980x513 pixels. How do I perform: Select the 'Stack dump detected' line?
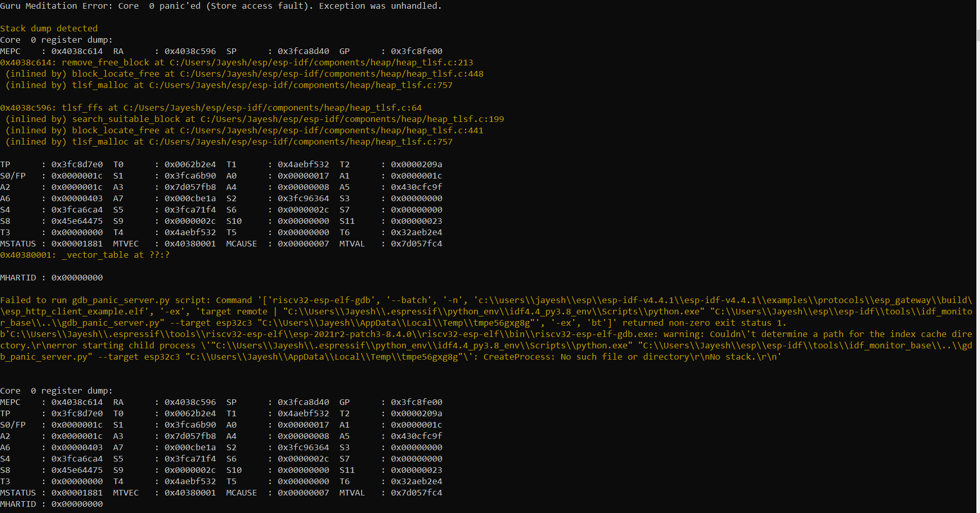coord(49,29)
